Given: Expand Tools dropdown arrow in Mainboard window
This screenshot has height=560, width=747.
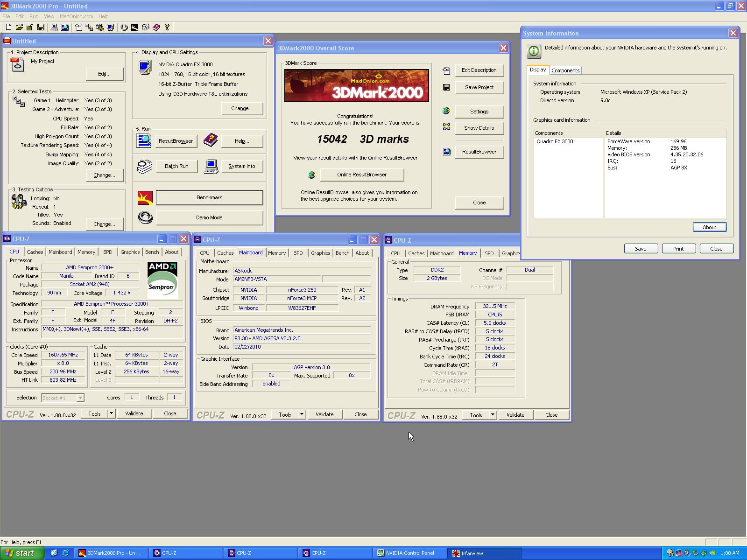Looking at the screenshot, I should (302, 414).
